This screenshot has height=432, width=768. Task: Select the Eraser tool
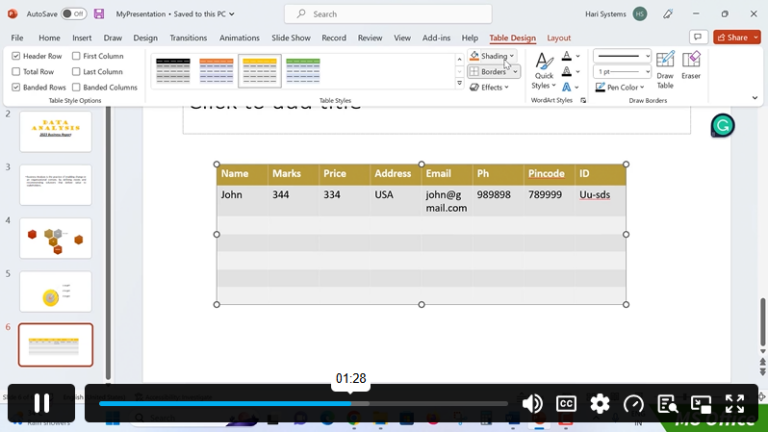(691, 65)
